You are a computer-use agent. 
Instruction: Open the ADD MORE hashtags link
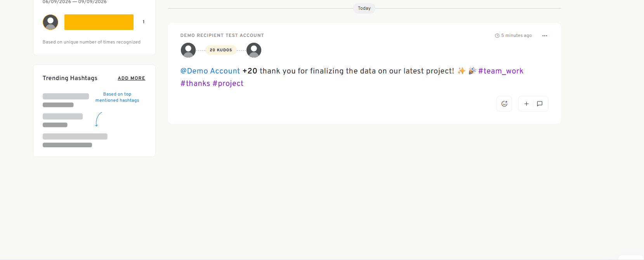[132, 78]
